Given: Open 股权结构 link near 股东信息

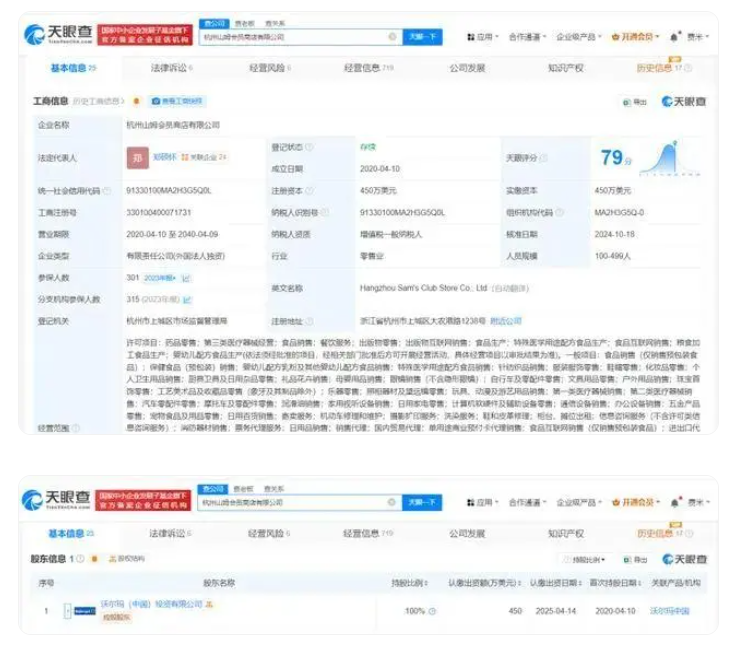Looking at the screenshot, I should coord(127,559).
